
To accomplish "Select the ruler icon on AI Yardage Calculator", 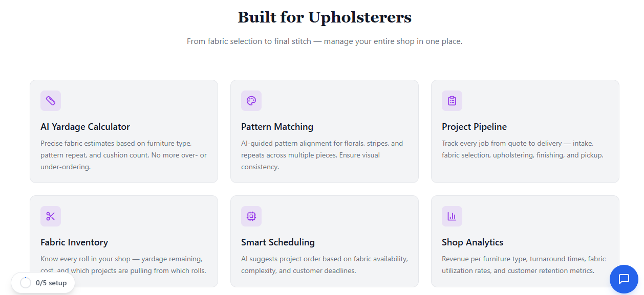I will 50,101.
